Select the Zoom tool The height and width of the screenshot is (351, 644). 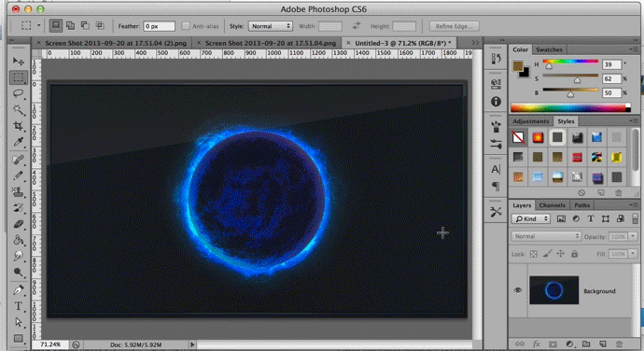tap(18, 272)
